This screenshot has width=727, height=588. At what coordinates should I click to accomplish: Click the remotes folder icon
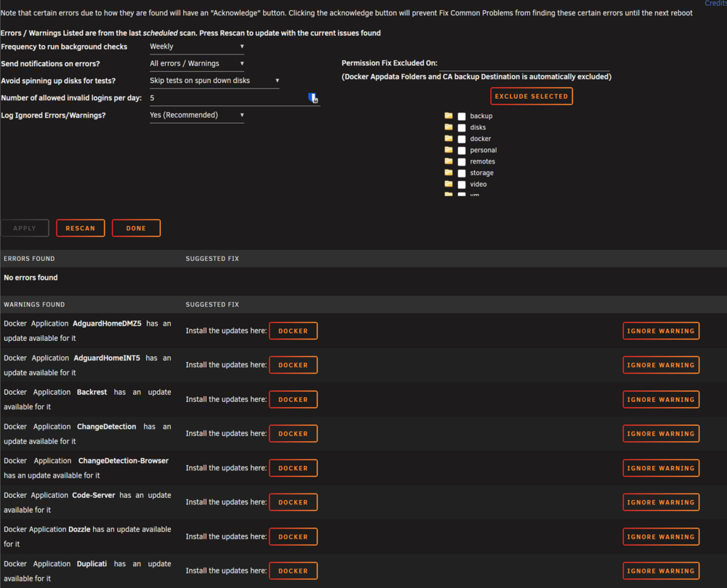tap(449, 161)
